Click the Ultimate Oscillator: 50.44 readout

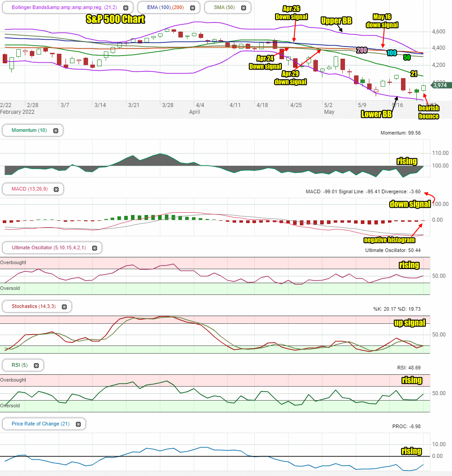coord(393,251)
